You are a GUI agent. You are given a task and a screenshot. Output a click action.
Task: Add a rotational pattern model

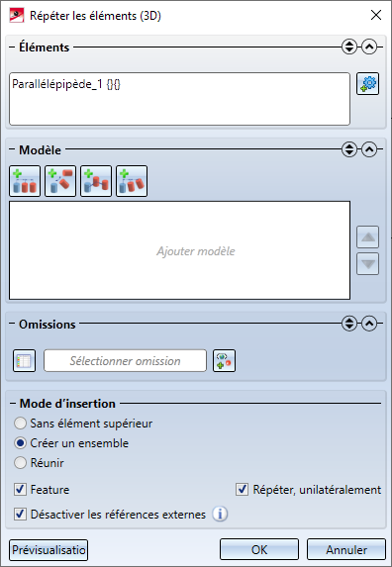coord(60,181)
